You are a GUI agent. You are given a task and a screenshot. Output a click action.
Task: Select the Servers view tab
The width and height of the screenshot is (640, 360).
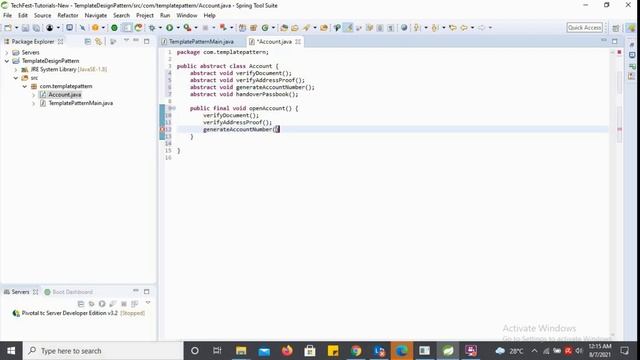click(20, 292)
